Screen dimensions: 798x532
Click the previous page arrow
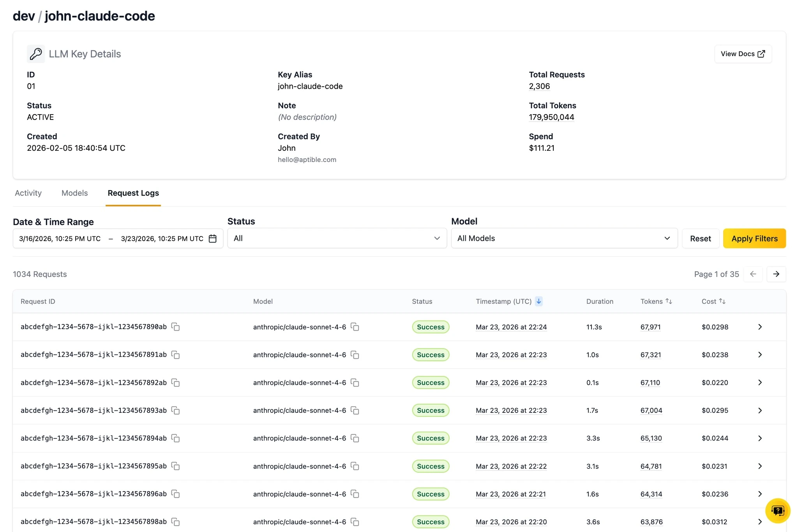pos(753,274)
